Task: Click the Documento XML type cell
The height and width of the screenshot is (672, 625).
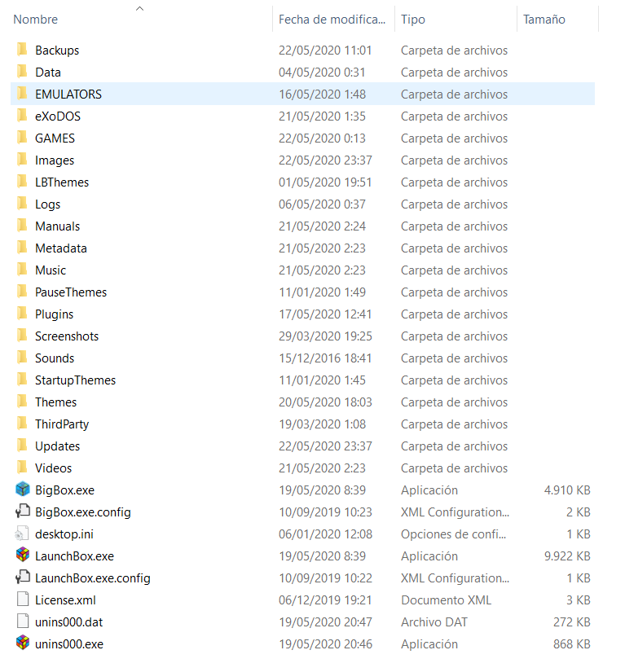Action: point(446,600)
